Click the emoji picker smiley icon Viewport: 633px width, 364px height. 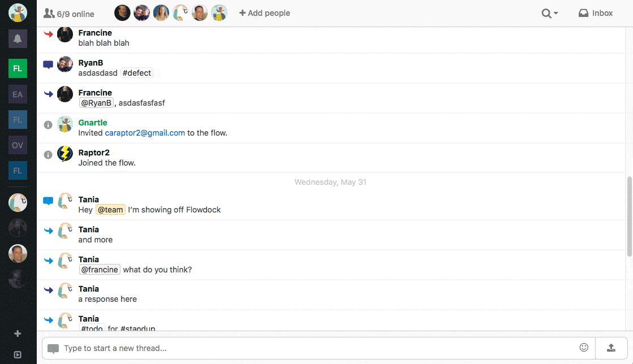point(584,348)
